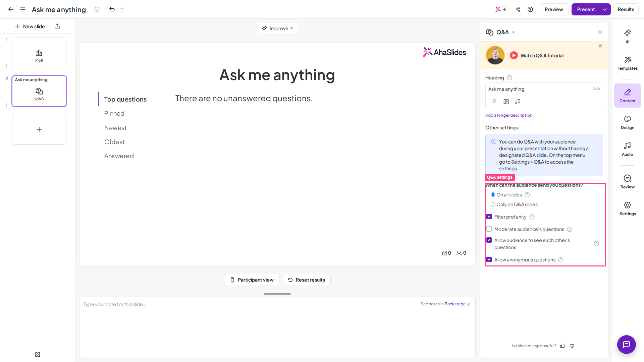Click the undo arrow icon
The image size is (644, 362).
click(x=112, y=9)
